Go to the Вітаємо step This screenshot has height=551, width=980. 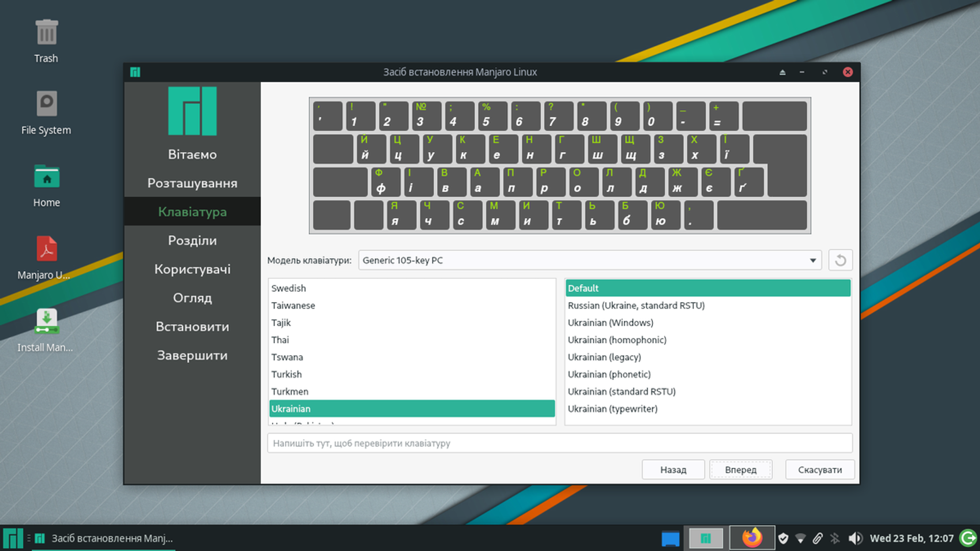pyautogui.click(x=192, y=154)
